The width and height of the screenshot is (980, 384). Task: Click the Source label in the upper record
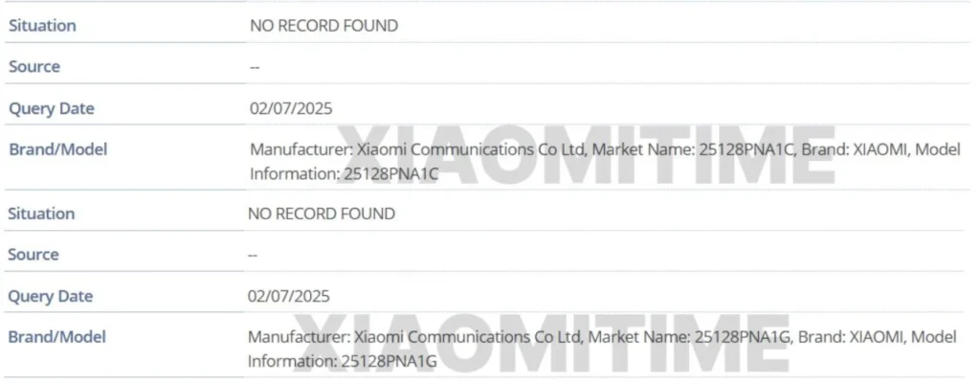[34, 67]
